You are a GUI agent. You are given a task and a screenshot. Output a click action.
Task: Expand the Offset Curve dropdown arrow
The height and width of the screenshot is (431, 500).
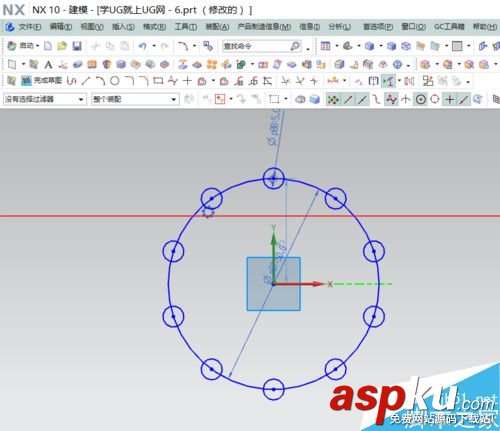point(213,81)
